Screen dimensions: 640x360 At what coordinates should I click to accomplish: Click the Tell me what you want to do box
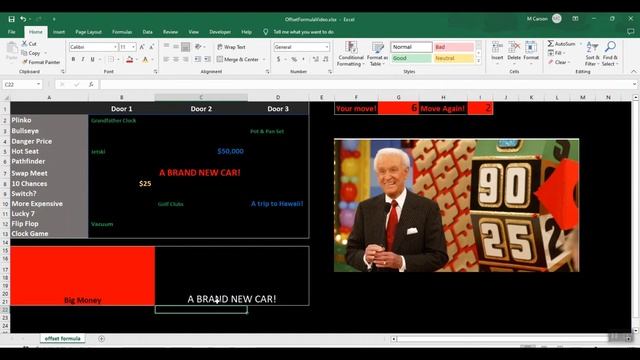[x=304, y=32]
